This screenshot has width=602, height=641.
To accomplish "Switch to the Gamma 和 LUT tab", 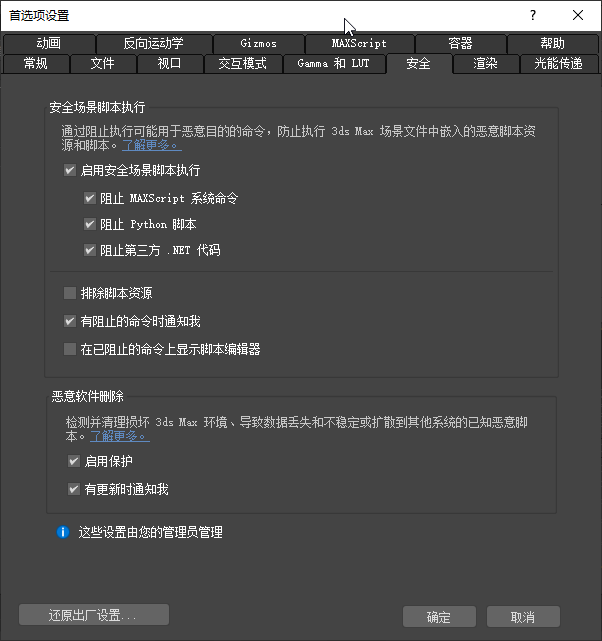I will (x=334, y=64).
